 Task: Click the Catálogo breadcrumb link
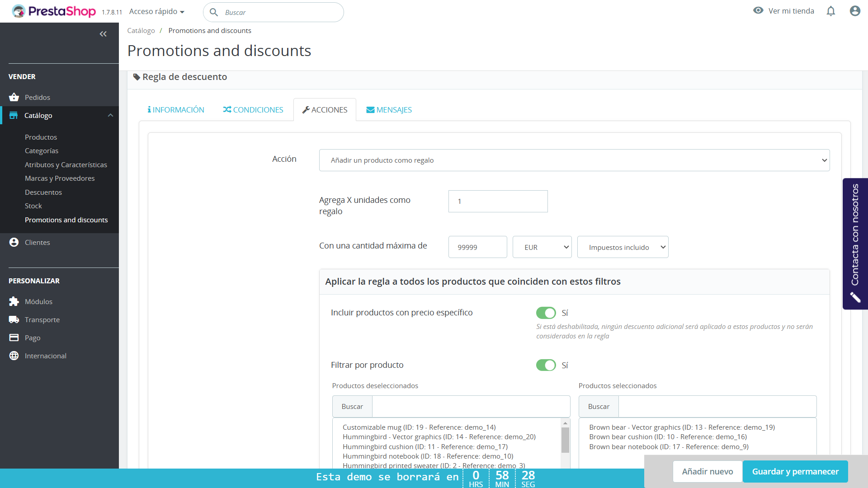[141, 31]
